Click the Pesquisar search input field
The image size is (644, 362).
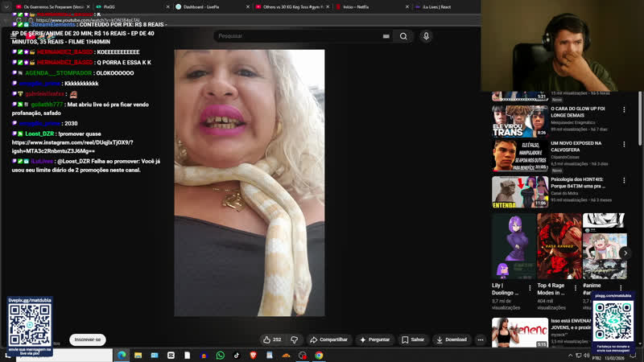tap(298, 36)
